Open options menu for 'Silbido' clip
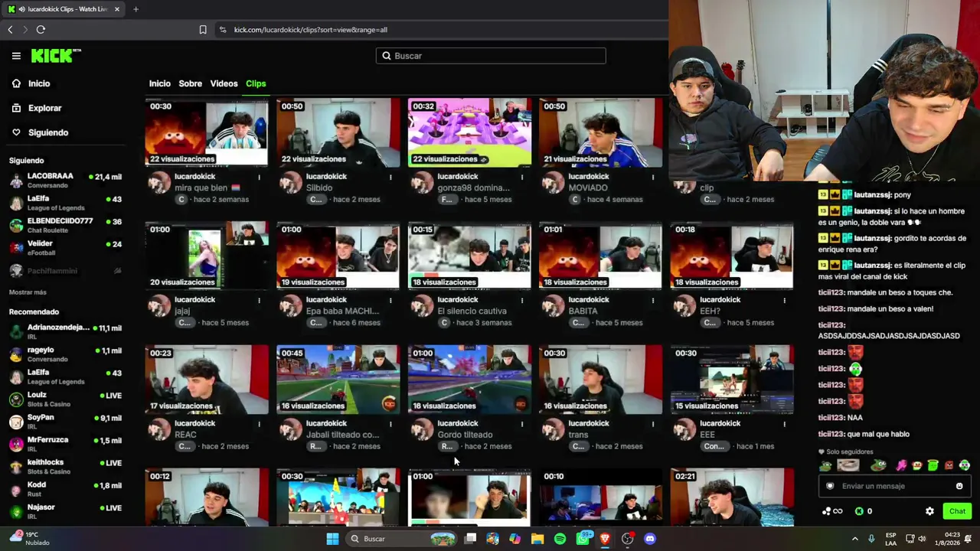Screen dimensions: 980x551 tap(390, 177)
